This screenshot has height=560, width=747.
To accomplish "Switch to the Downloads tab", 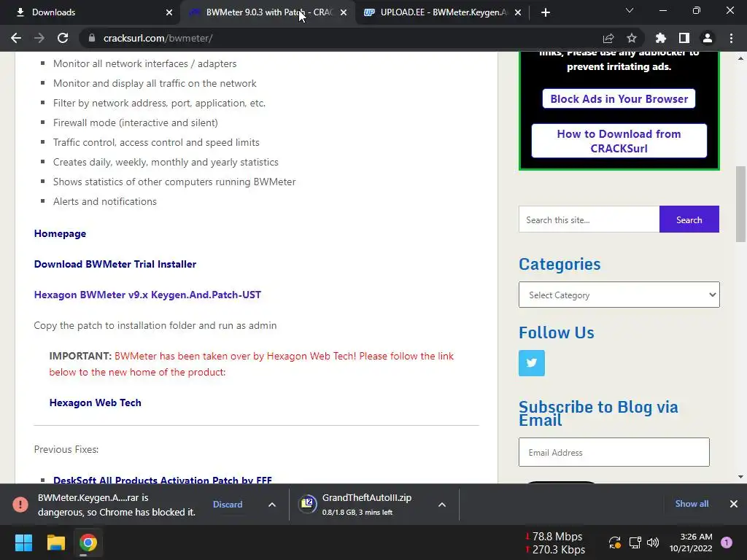I will coord(90,12).
